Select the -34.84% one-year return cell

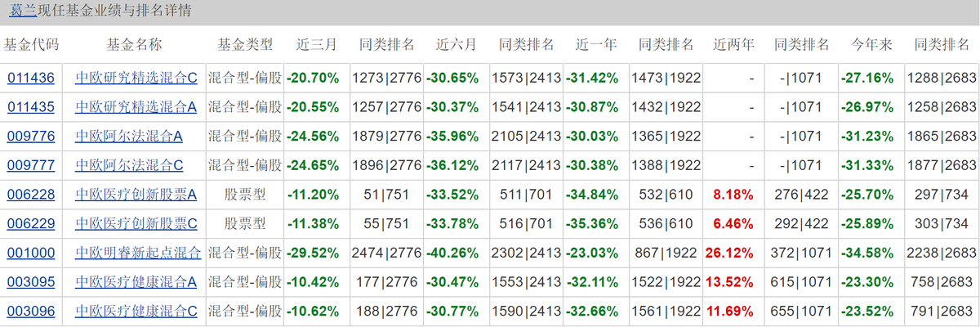[596, 195]
